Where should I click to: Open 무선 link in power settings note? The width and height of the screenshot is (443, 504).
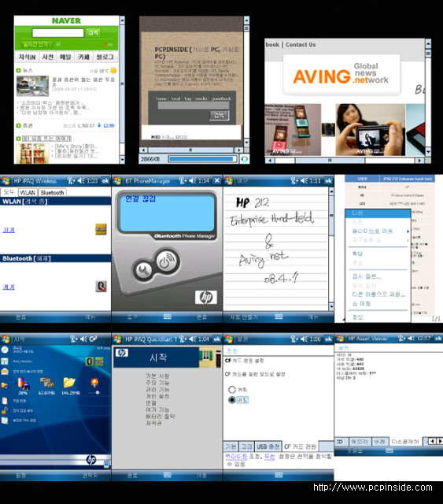click(270, 457)
